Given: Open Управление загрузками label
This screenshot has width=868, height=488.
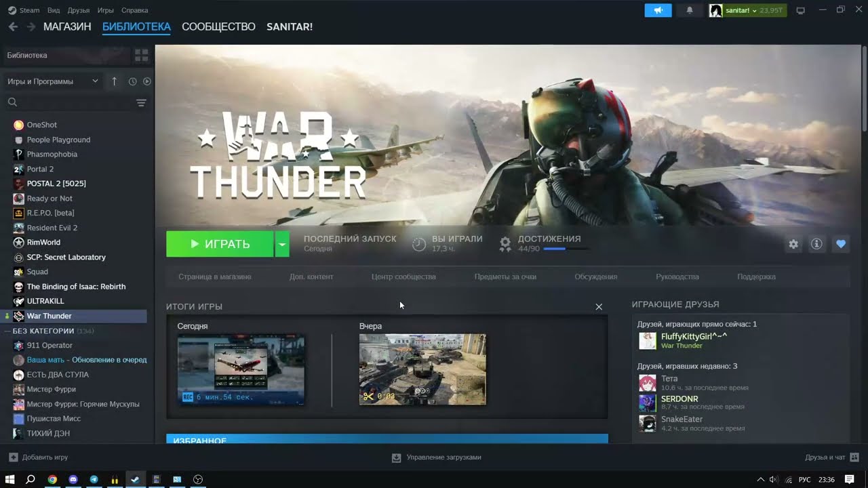Looking at the screenshot, I should [x=443, y=457].
